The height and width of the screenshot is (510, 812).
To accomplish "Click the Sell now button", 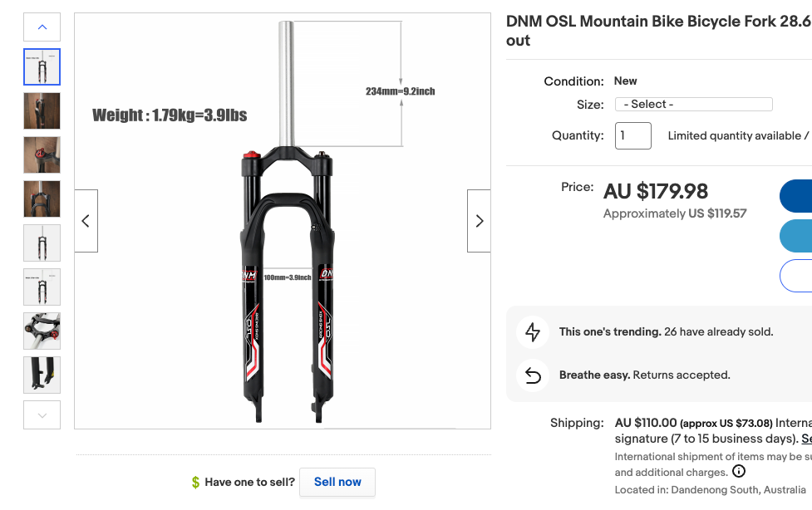I will [337, 482].
